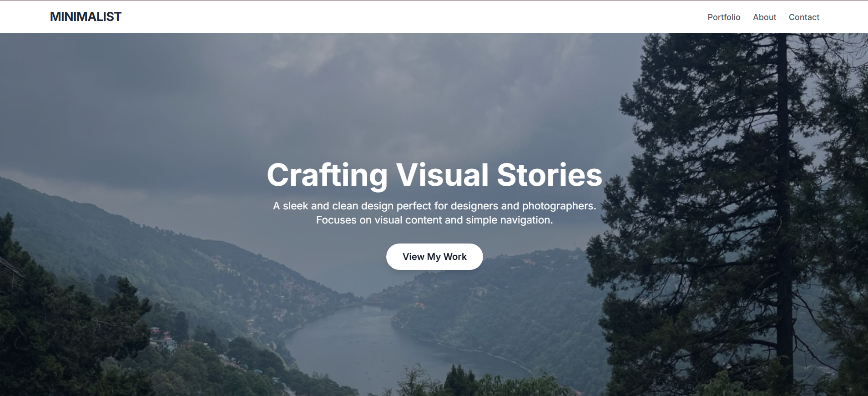
Task: Open the Portfolio navigation link
Action: tap(724, 17)
